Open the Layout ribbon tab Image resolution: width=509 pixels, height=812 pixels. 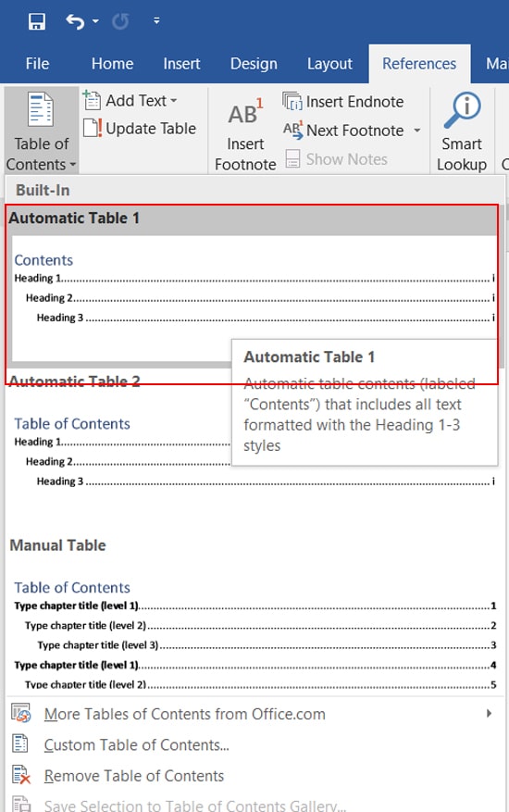[x=329, y=64]
